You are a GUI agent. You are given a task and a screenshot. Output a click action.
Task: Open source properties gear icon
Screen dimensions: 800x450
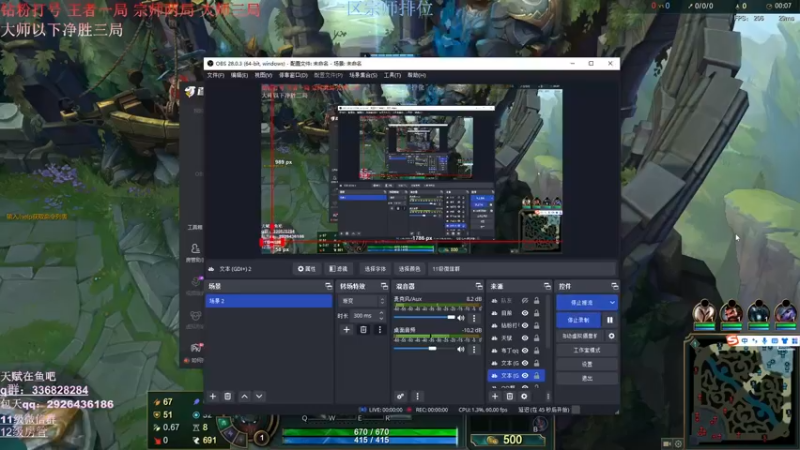[524, 396]
